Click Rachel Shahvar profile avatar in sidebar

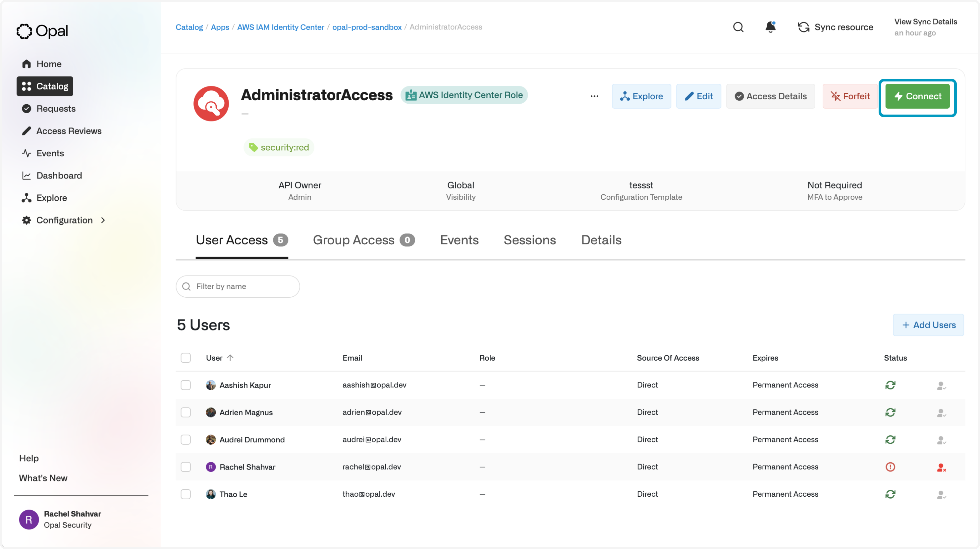tap(29, 520)
